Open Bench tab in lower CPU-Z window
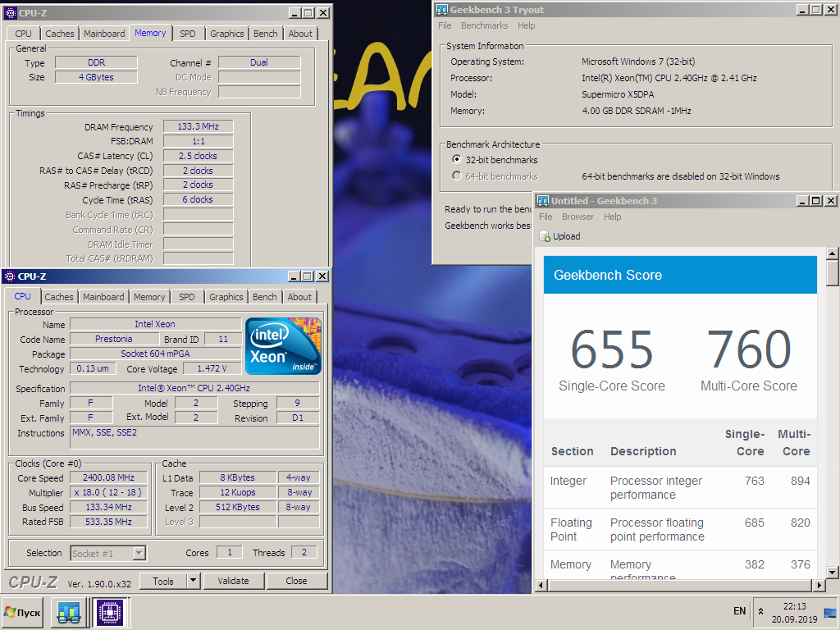 265,297
